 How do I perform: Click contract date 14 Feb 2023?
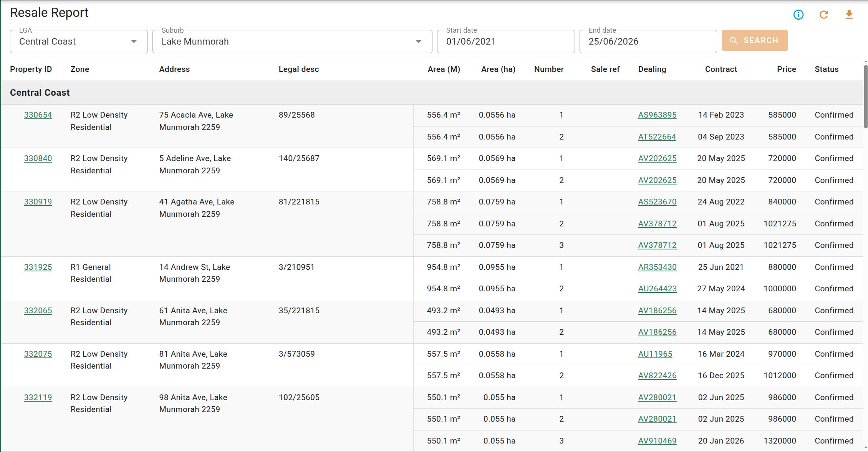click(x=721, y=115)
